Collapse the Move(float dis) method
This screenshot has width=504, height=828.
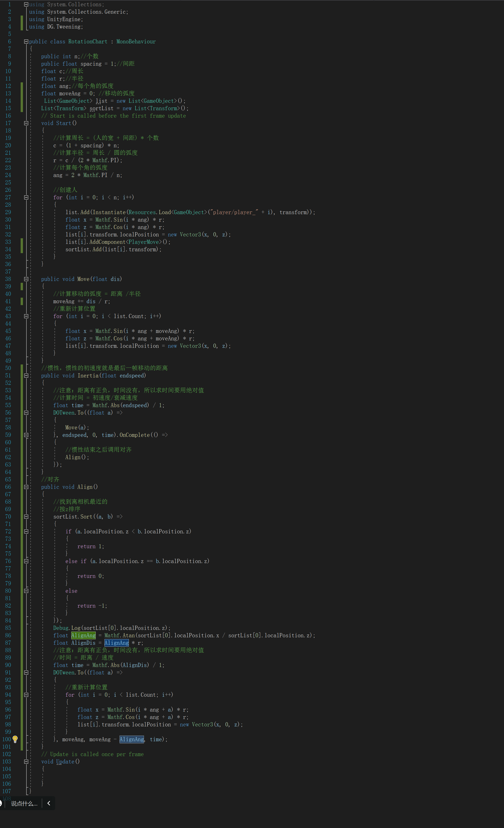[x=26, y=279]
